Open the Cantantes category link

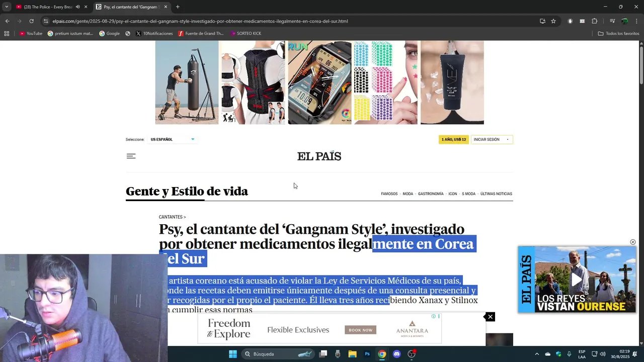[172, 217]
